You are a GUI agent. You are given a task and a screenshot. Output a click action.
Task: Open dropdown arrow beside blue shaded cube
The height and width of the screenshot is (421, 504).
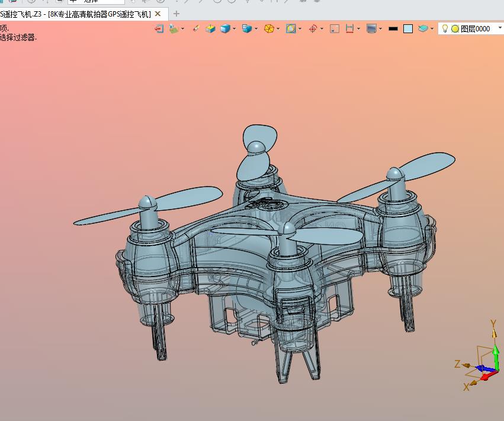235,29
